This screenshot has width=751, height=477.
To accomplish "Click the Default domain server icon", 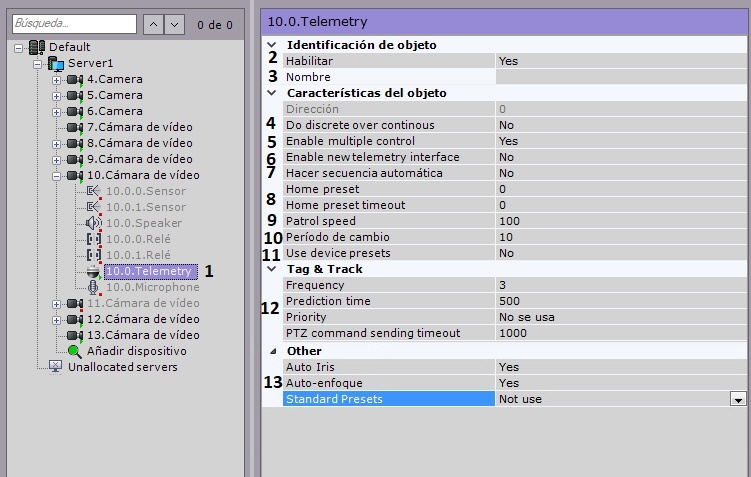I will click(37, 47).
